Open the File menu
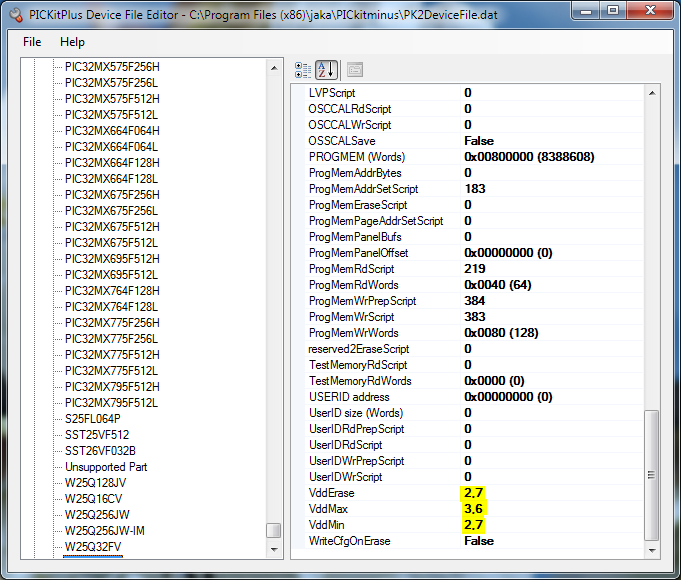The height and width of the screenshot is (580, 681). click(x=32, y=42)
